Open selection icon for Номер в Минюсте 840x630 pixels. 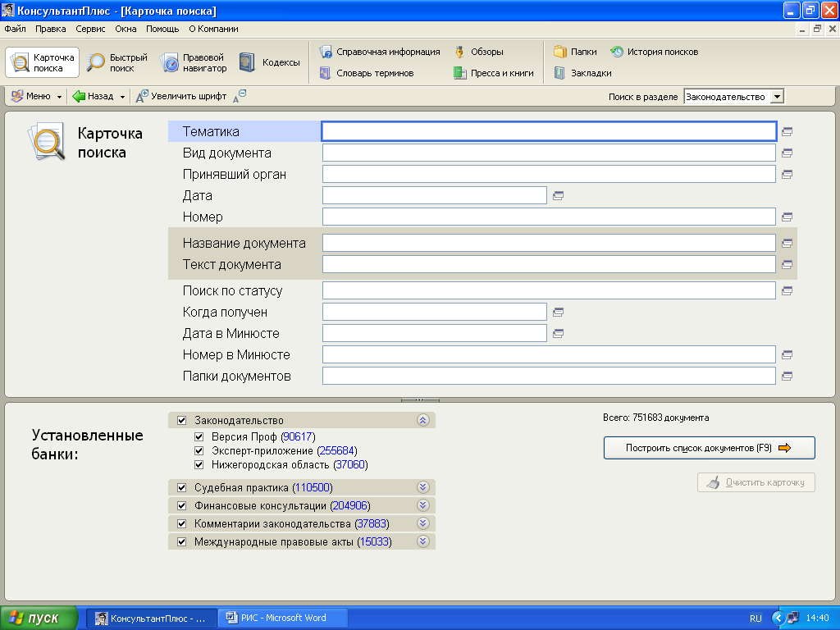[x=787, y=354]
